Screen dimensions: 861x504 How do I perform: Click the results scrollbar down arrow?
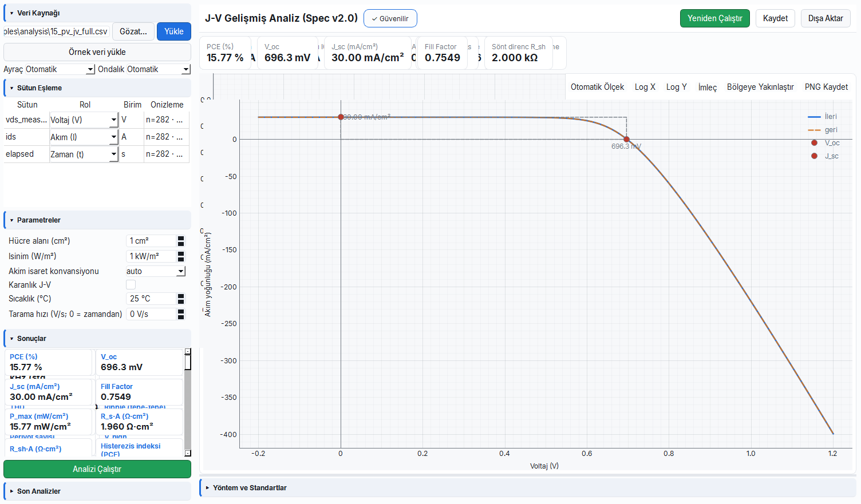pos(188,453)
